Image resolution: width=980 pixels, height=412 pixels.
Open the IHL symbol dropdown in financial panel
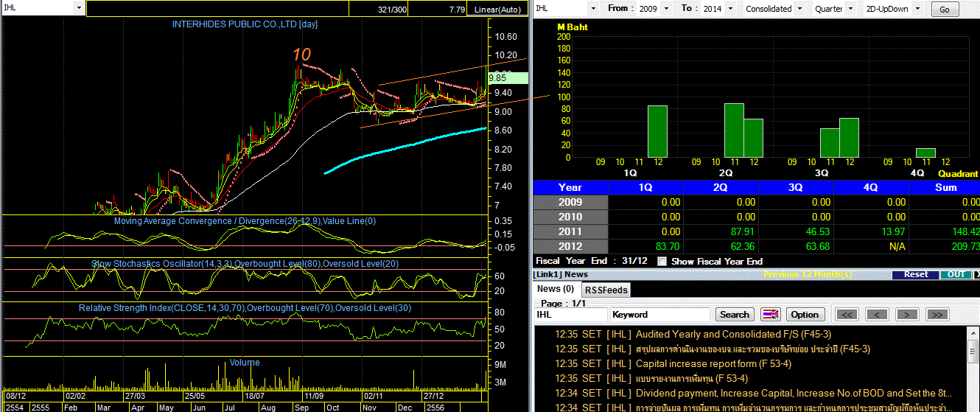592,8
